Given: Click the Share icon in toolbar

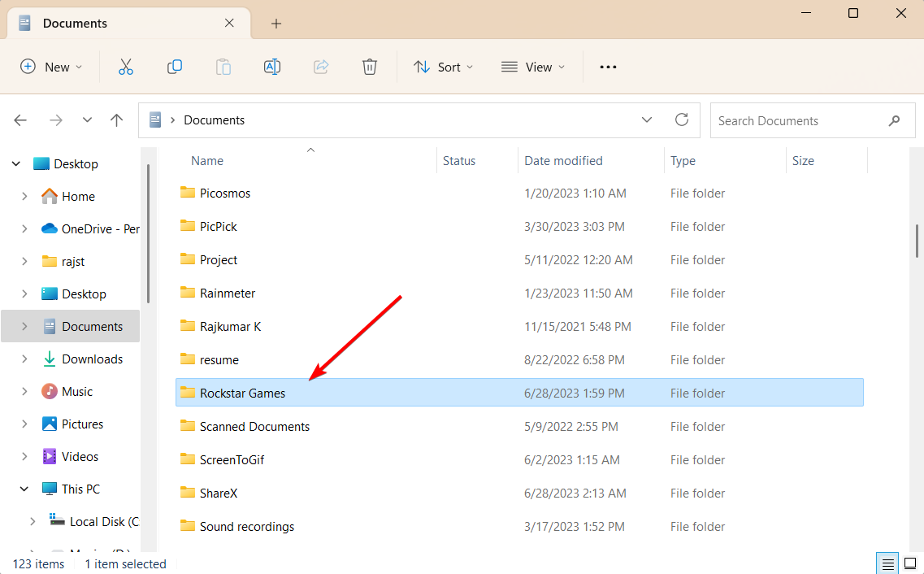Looking at the screenshot, I should [x=320, y=67].
